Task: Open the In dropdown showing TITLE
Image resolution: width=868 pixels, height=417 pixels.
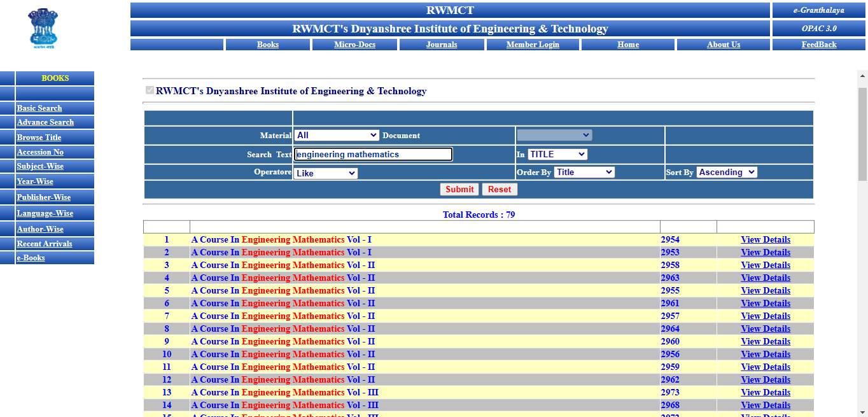Action: coord(557,154)
